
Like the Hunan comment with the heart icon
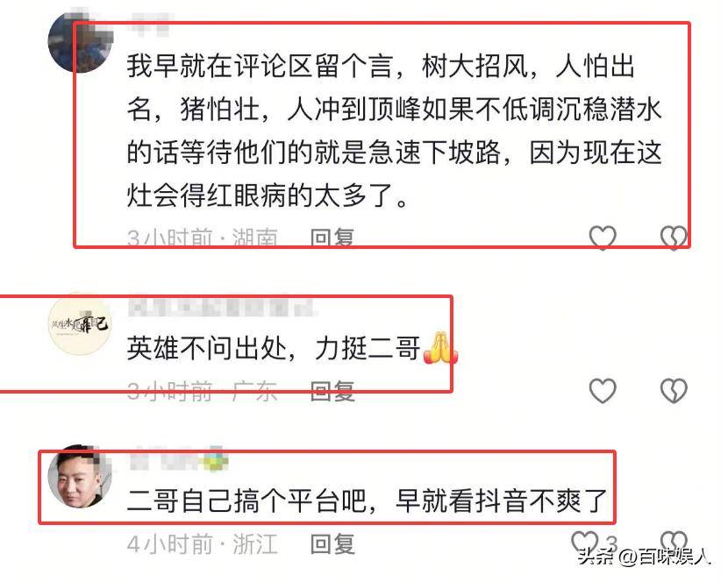[x=603, y=238]
